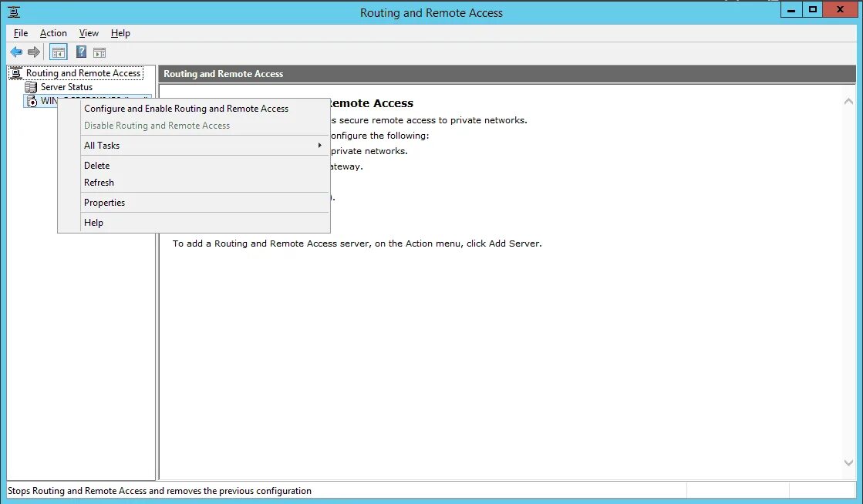
Task: Expand the All Tasks submenu
Action: 194,145
